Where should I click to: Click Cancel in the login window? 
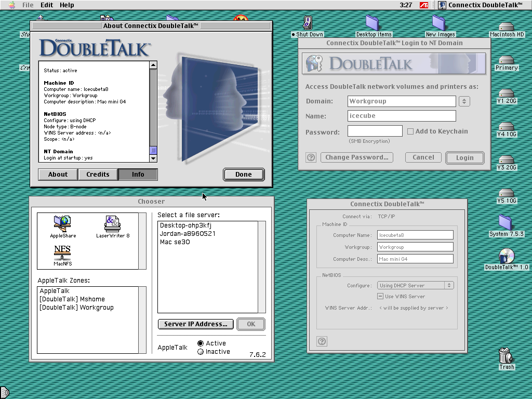pyautogui.click(x=423, y=157)
